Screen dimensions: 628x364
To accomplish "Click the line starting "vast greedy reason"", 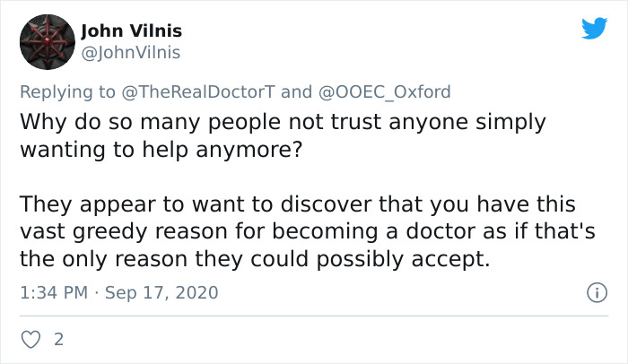I will [308, 231].
